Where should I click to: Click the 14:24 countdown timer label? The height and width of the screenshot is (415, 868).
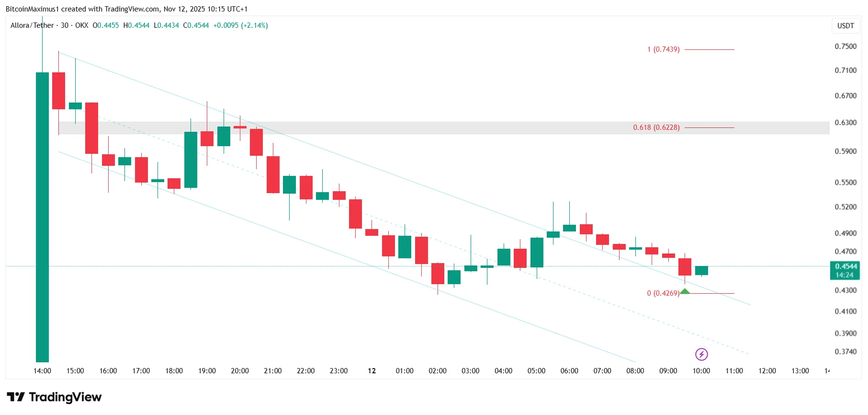845,275
